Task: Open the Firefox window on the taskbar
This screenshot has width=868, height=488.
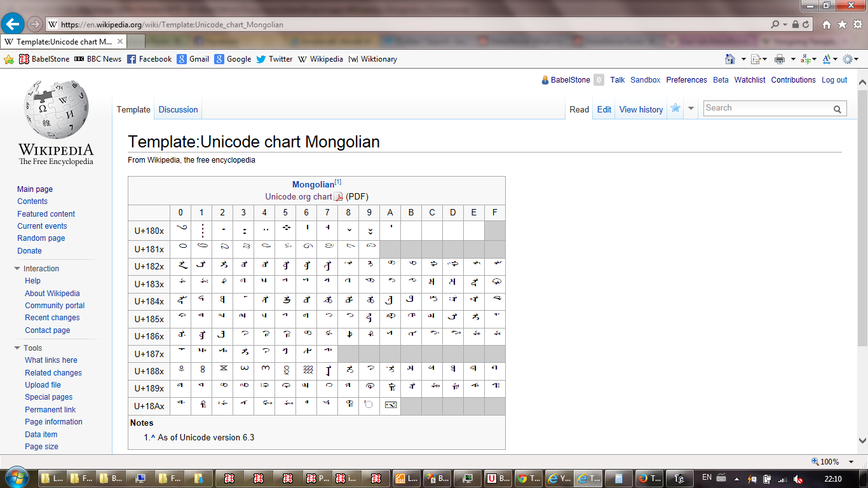Action: (x=649, y=478)
